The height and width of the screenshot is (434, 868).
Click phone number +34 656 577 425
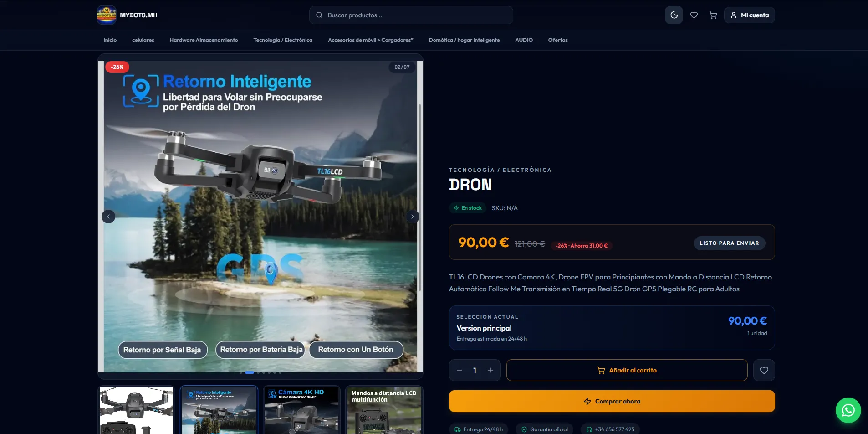610,429
